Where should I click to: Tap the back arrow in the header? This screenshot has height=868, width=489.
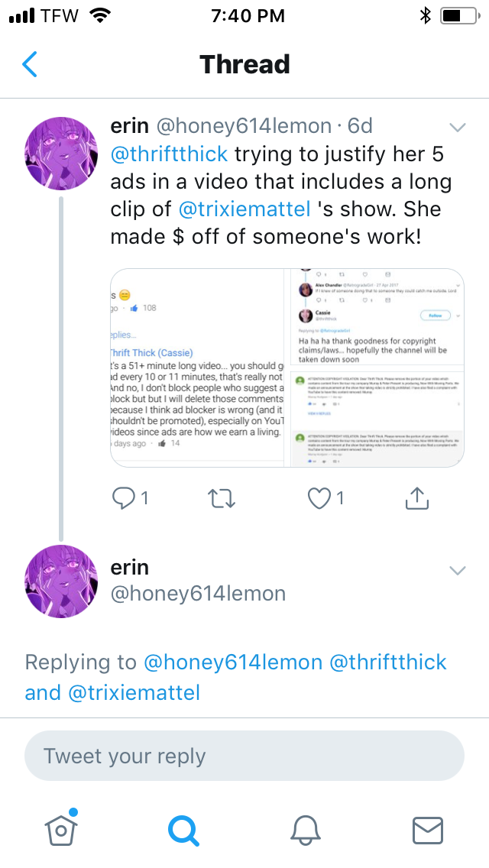point(30,65)
